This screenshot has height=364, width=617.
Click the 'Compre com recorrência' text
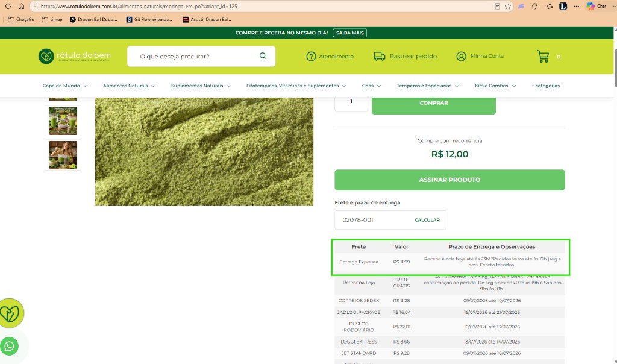[449, 140]
